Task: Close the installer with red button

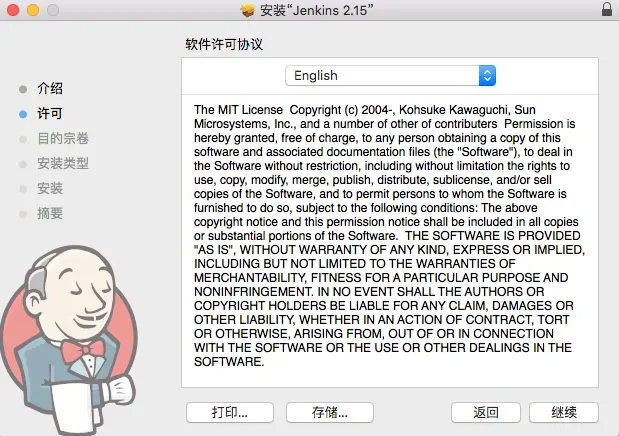Action: 13,10
